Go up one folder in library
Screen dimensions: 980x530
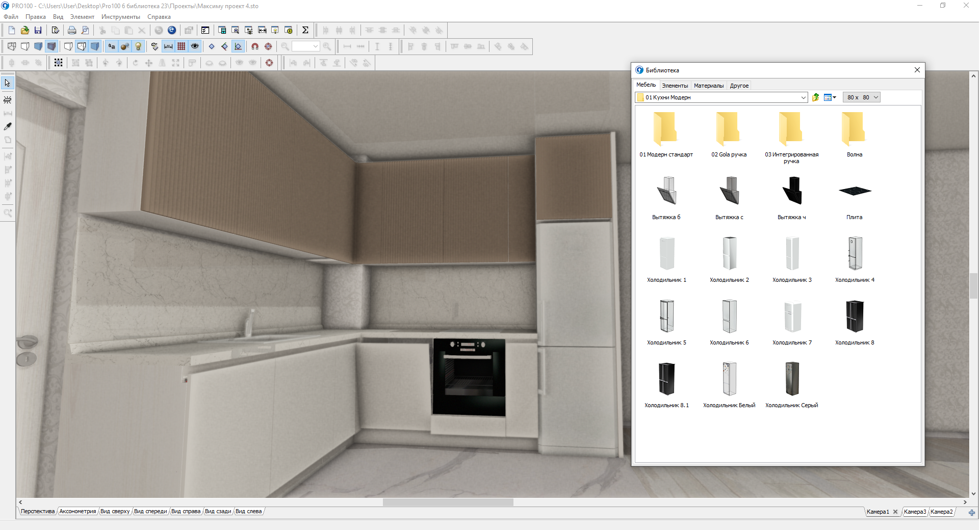(815, 97)
